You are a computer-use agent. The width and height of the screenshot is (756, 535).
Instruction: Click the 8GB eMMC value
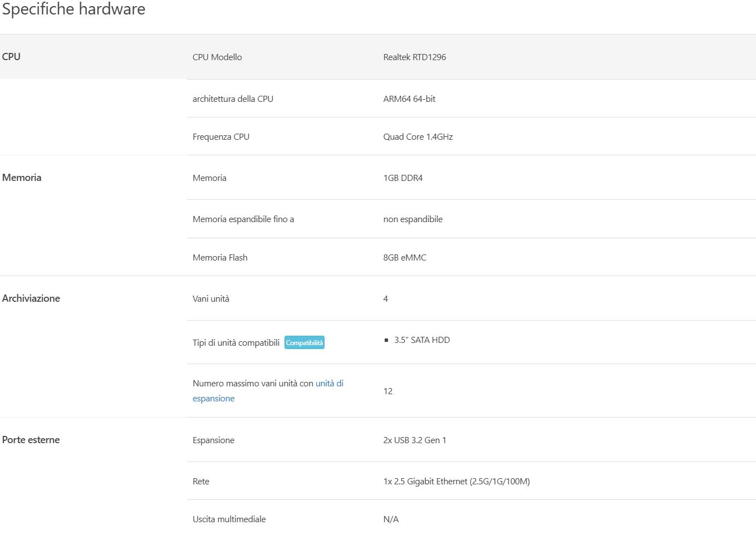click(405, 258)
